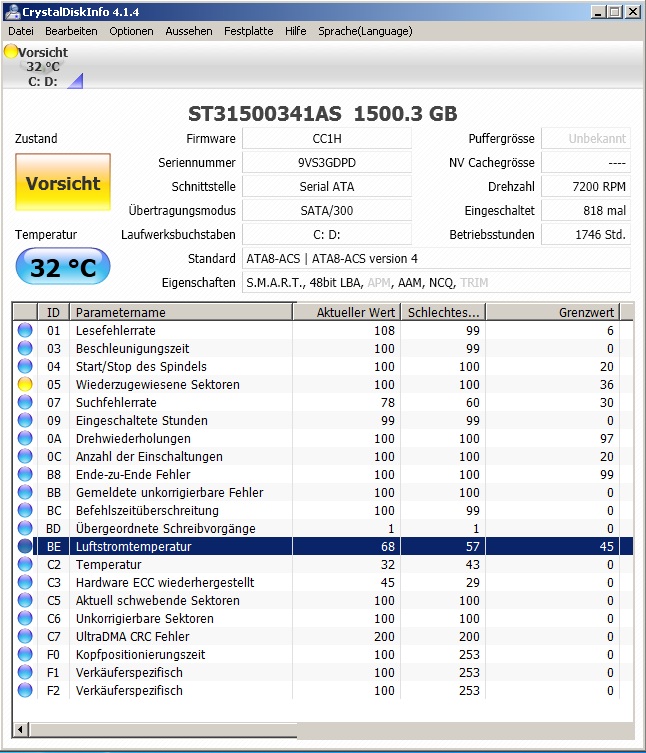Click yellow warning dot for Wiederzugewiesene Sektoren
Image resolution: width=646 pixels, height=753 pixels.
tap(25, 384)
